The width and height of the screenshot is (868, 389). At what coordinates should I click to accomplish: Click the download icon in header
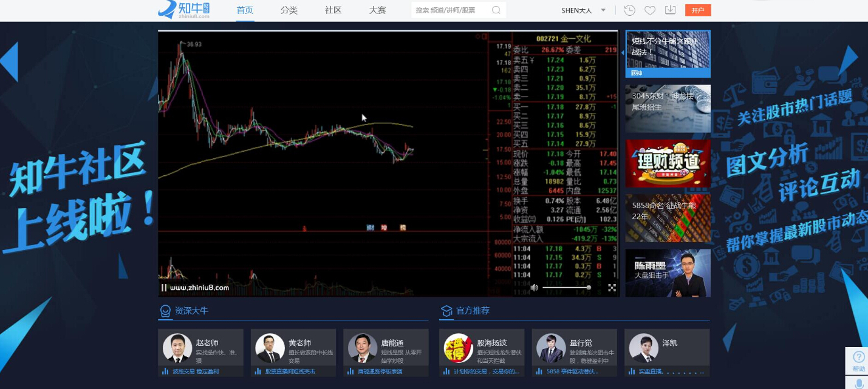[x=670, y=10]
